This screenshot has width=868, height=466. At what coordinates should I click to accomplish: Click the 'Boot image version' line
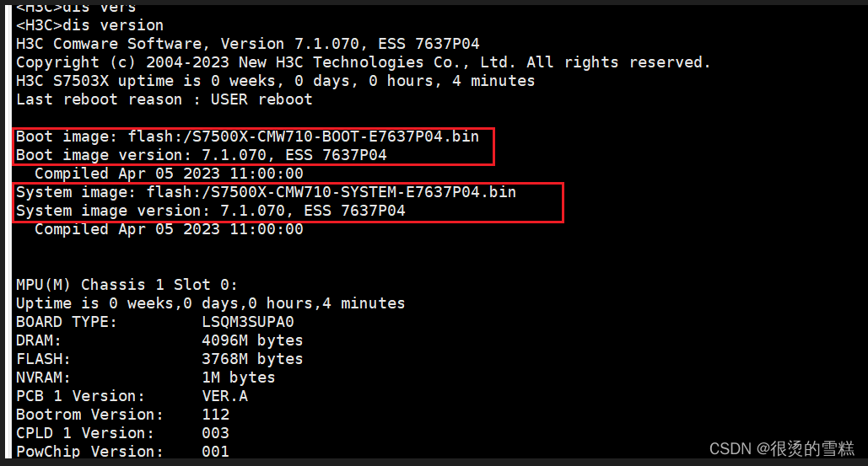201,155
